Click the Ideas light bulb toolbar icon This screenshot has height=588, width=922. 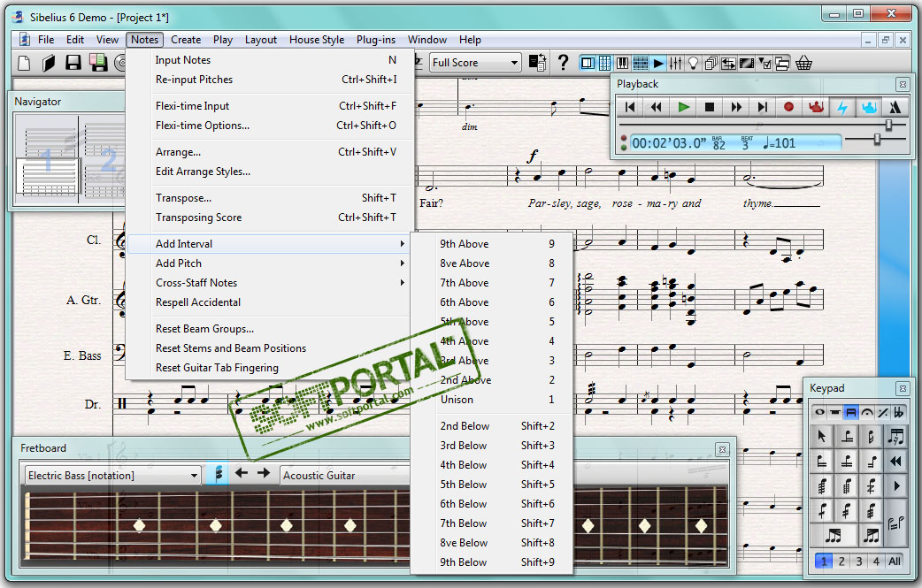point(693,63)
